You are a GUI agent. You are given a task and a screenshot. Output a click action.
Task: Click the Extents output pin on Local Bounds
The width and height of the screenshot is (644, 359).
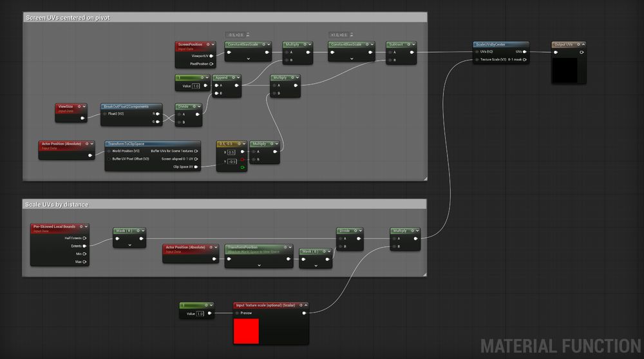pos(84,246)
